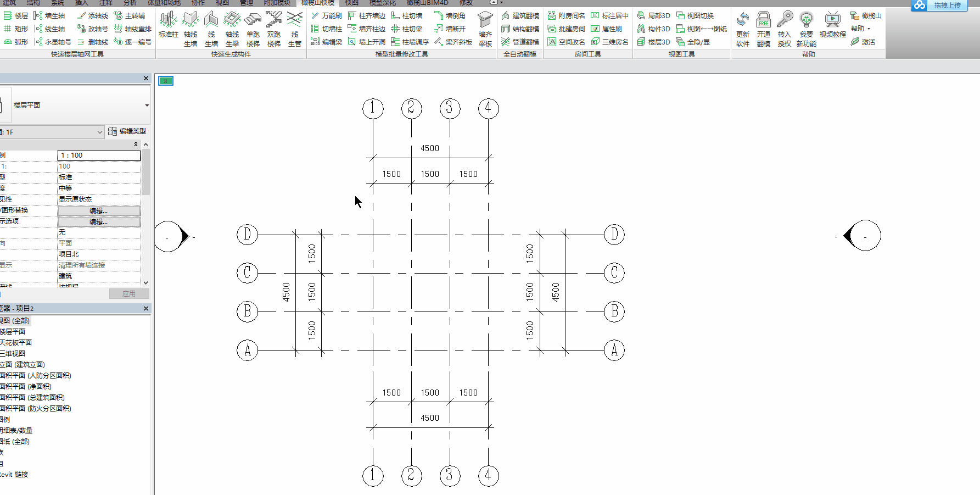Click the 拖拽上传 upload button
The width and height of the screenshot is (980, 495).
tap(939, 5)
